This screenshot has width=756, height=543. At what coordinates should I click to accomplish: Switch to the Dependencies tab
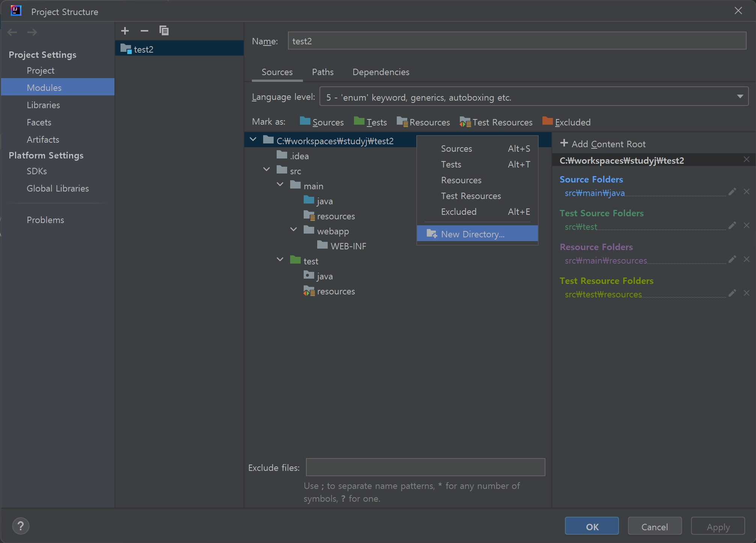[381, 72]
